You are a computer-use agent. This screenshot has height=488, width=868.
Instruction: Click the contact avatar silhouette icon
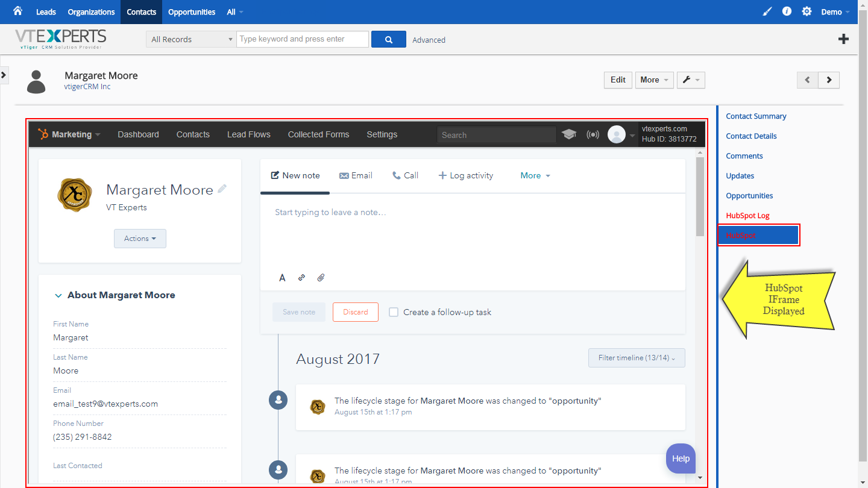click(x=36, y=81)
